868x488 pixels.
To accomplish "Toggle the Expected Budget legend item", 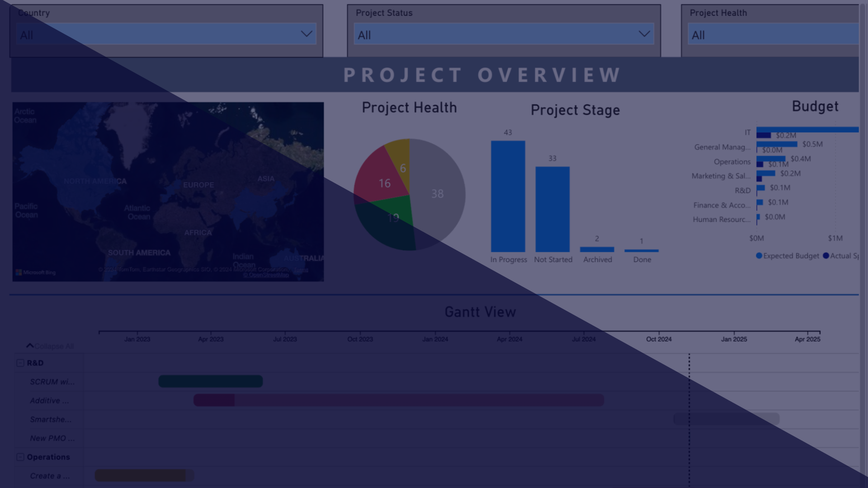I will (x=790, y=256).
